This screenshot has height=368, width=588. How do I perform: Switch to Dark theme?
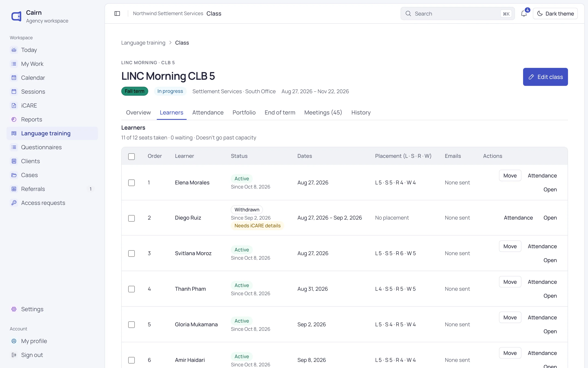(555, 14)
